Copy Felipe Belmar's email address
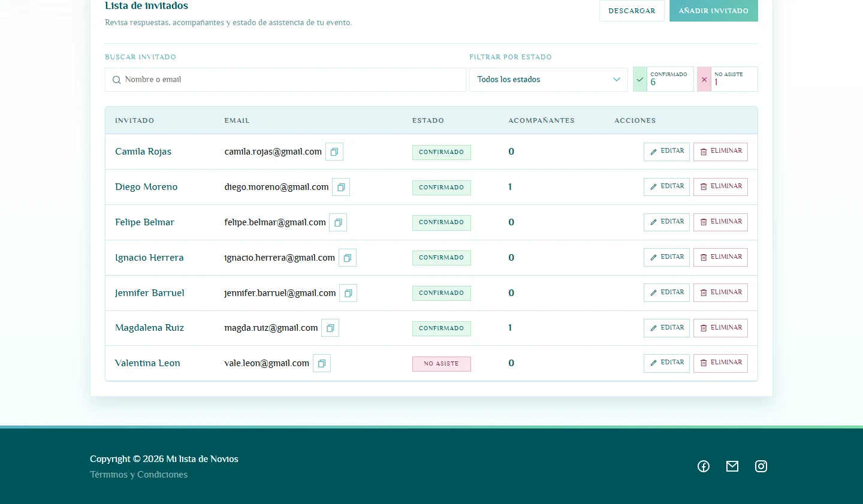 338,222
